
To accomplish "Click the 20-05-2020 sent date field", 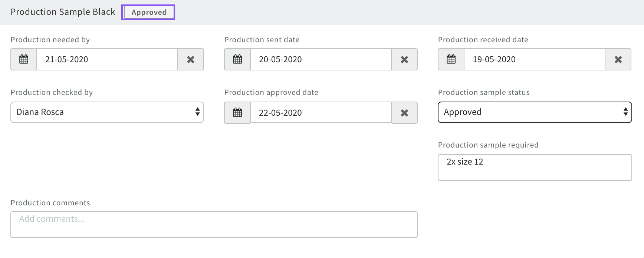I will pyautogui.click(x=321, y=59).
